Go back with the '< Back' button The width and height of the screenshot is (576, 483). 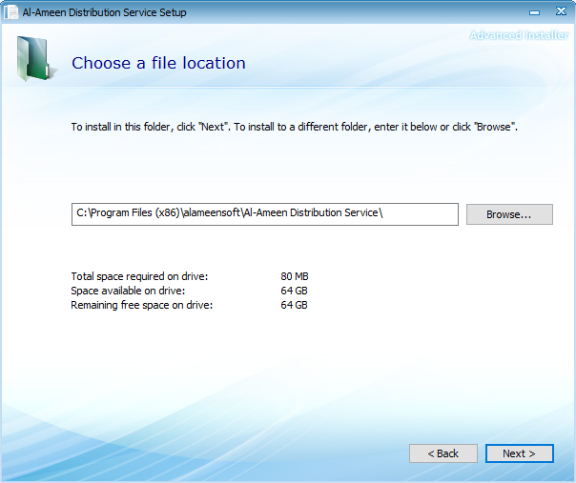pyautogui.click(x=443, y=454)
